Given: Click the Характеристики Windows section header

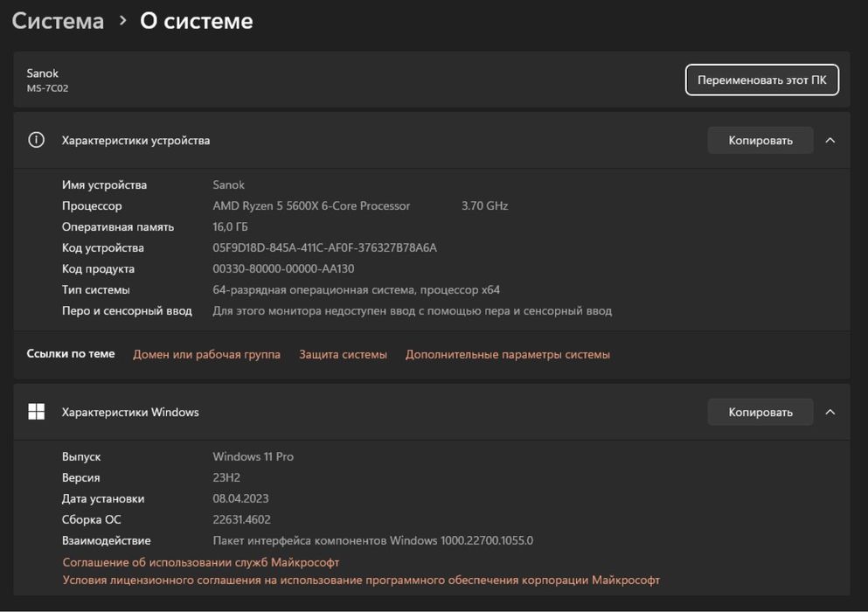Looking at the screenshot, I should click(432, 412).
